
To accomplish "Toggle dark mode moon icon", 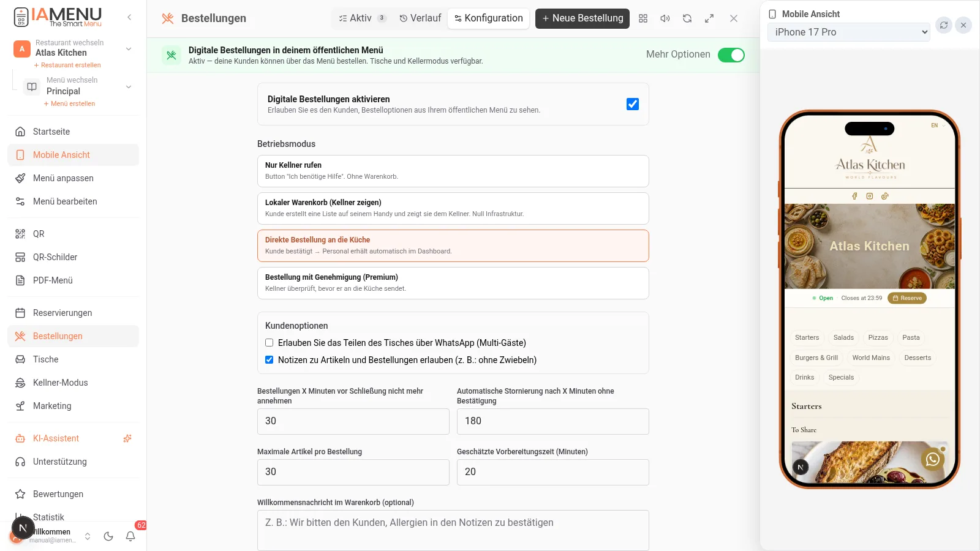I will coord(108,536).
